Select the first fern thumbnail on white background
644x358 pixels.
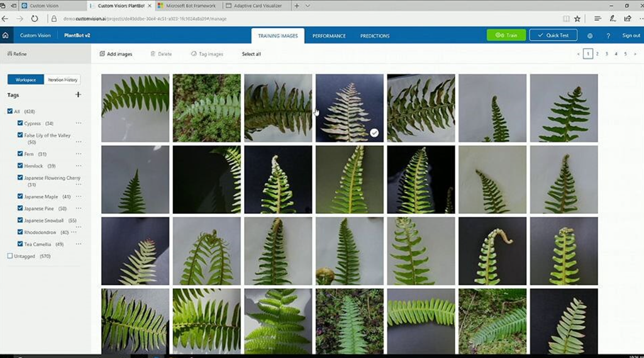pos(135,108)
